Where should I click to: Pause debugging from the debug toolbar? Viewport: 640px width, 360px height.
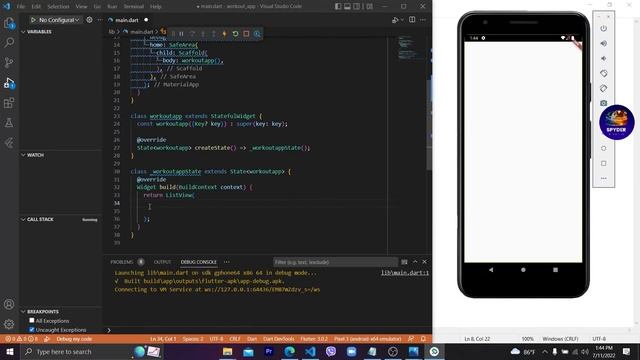tap(181, 34)
